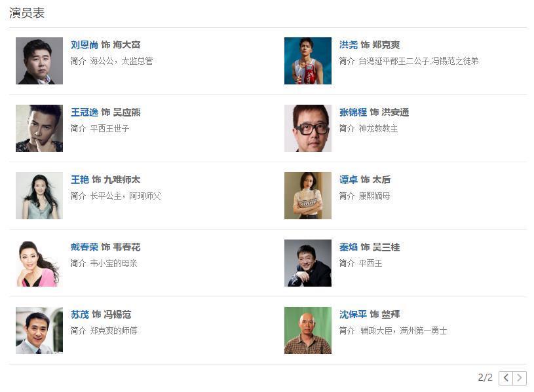Click 苏茂 actor name link
Image resolution: width=534 pixels, height=392 pixels.
click(80, 315)
